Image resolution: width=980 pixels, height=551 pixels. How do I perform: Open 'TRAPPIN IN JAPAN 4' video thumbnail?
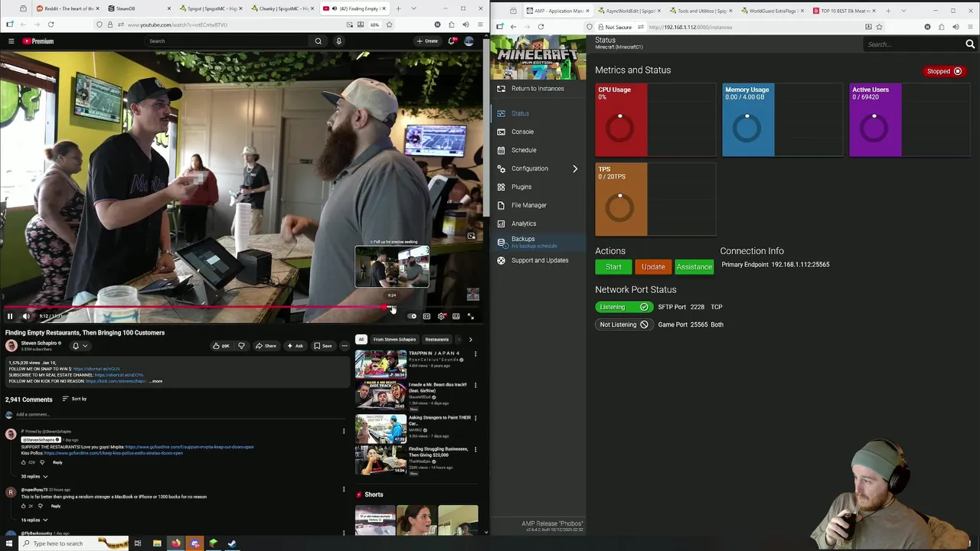[x=381, y=364]
